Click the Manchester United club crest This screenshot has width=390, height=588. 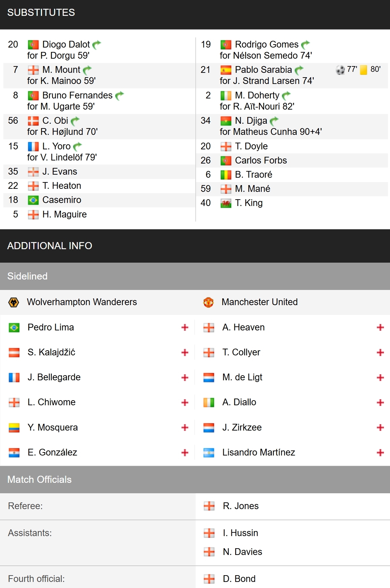pyautogui.click(x=208, y=302)
